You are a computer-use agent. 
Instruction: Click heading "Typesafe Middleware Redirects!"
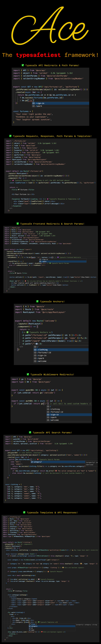[x=50, y=374]
